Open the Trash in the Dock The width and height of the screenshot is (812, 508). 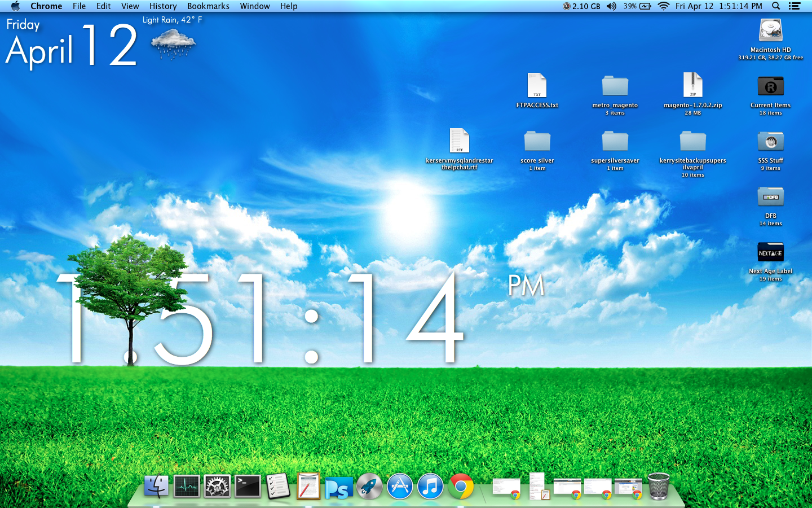[x=658, y=486]
